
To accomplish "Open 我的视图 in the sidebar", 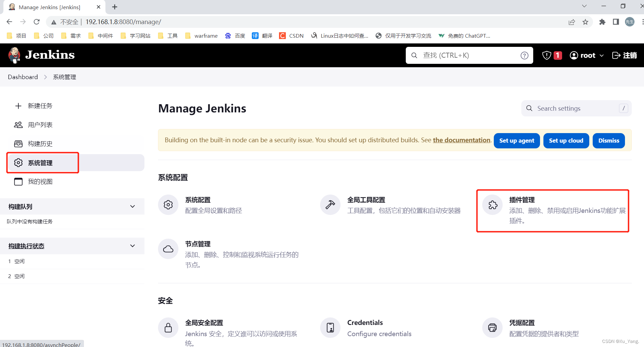I will pyautogui.click(x=34, y=182).
